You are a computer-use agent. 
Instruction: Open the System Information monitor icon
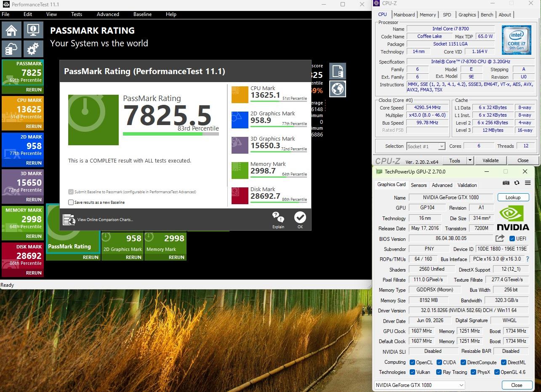[x=33, y=30]
